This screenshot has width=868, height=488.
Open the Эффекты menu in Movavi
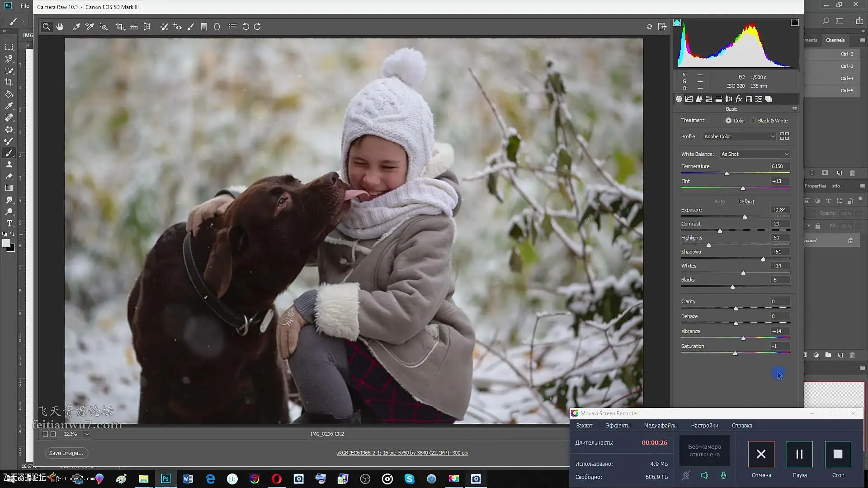click(618, 426)
